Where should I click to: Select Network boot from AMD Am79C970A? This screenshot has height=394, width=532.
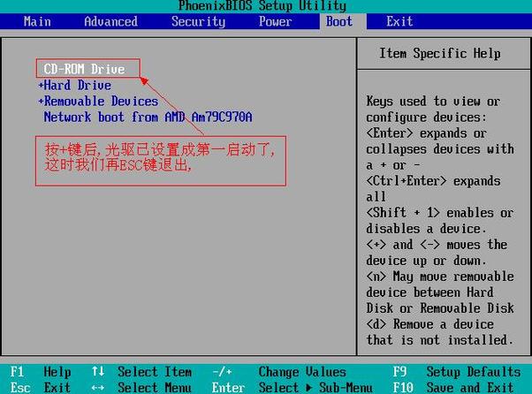tap(148, 117)
